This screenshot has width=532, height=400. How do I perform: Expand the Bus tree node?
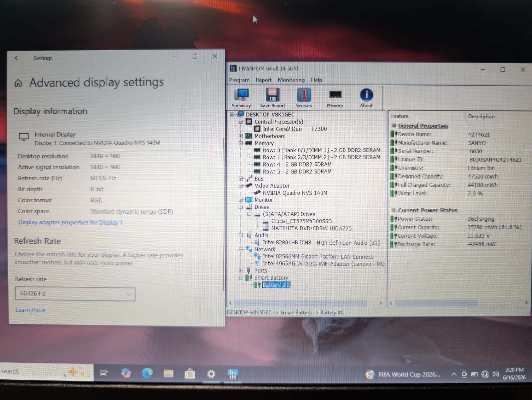pos(241,179)
